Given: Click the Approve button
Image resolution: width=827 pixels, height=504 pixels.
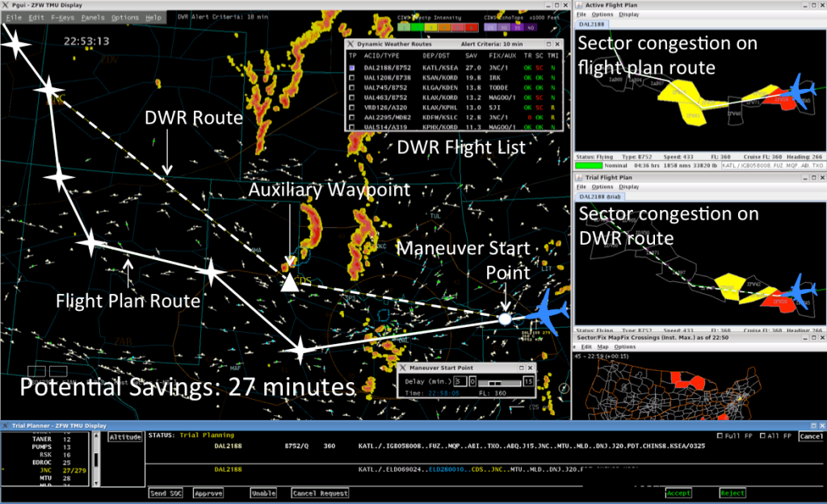Looking at the screenshot, I should pos(208,493).
